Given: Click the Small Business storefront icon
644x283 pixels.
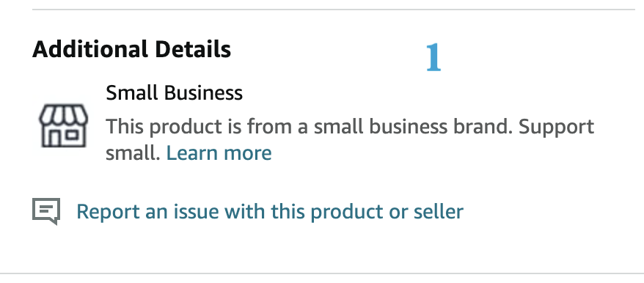Looking at the screenshot, I should point(63,125).
